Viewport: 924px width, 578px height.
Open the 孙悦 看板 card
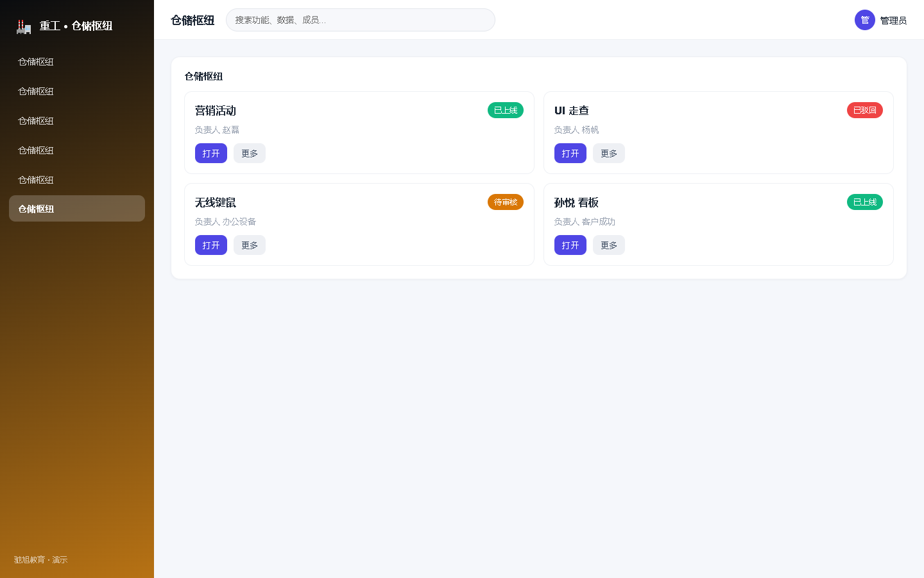point(570,245)
